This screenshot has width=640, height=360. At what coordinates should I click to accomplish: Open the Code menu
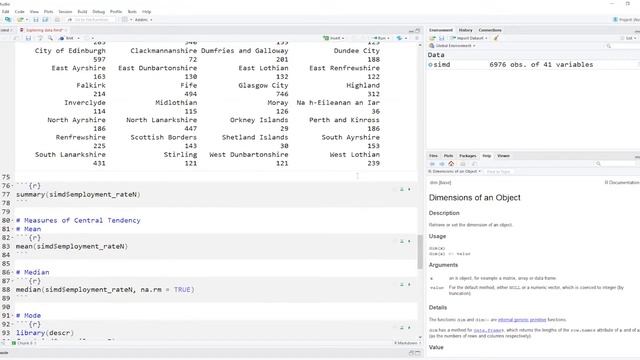coord(20,12)
